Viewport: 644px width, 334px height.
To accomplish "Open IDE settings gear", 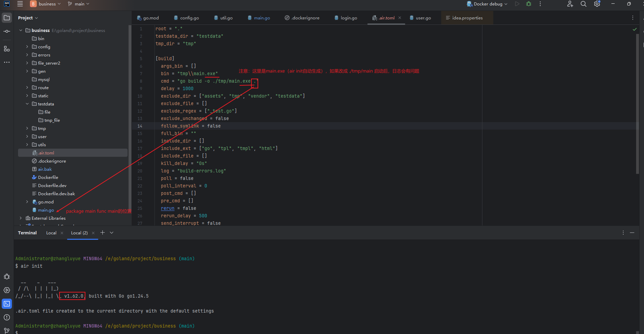I will click(x=597, y=4).
